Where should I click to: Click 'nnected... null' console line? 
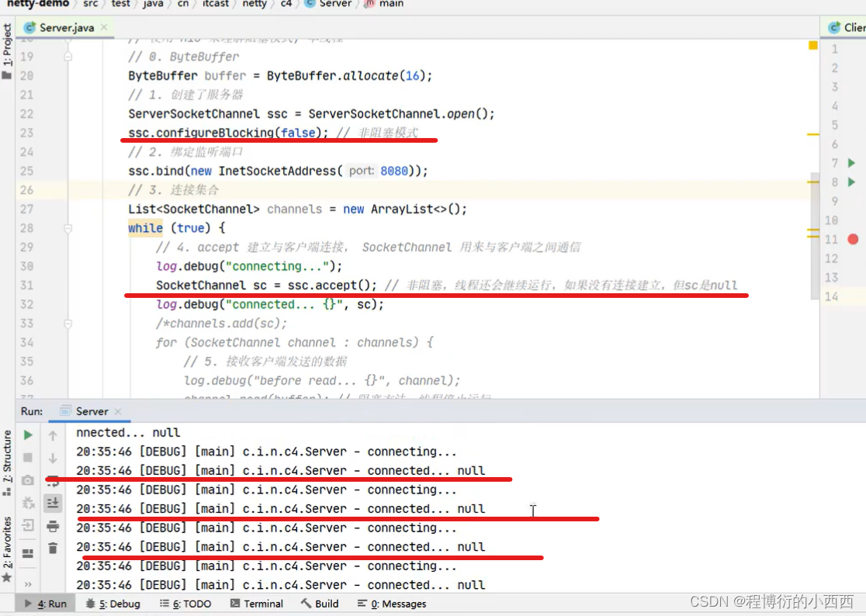point(128,432)
